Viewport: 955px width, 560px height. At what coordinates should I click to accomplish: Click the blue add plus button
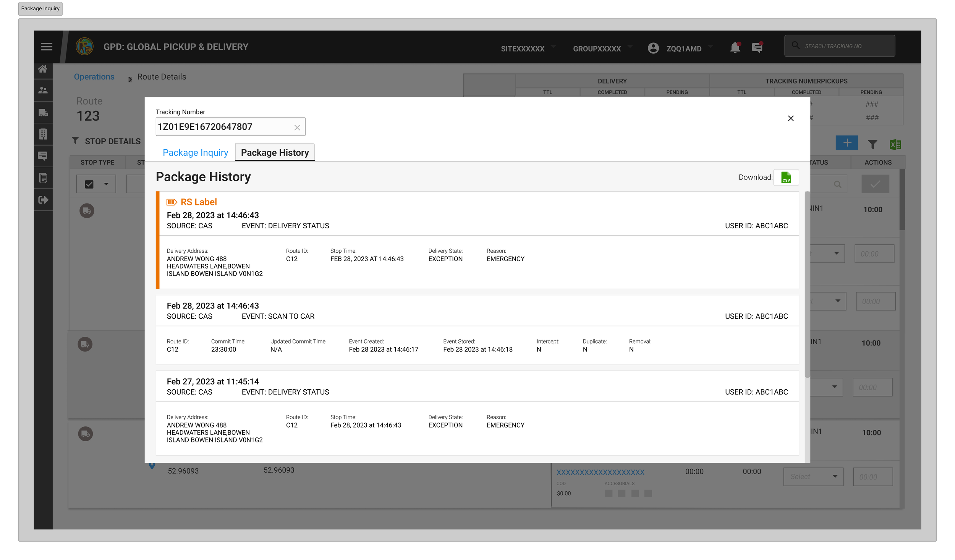(847, 143)
